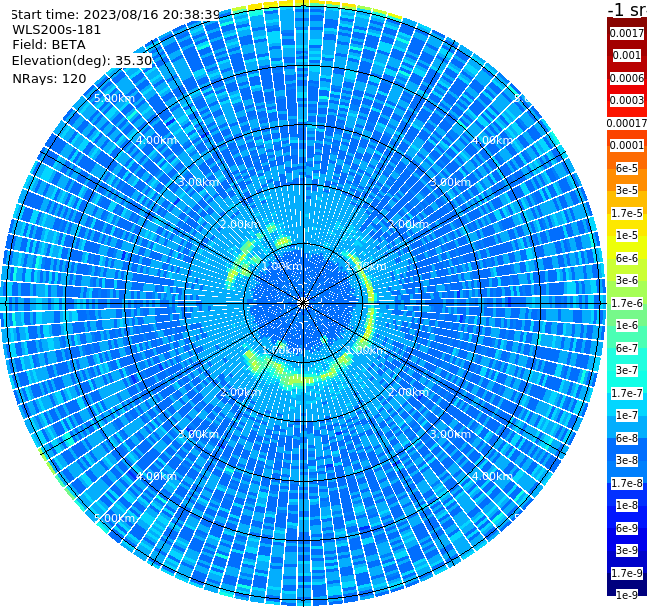Click the NRays: 120 label

[49, 78]
